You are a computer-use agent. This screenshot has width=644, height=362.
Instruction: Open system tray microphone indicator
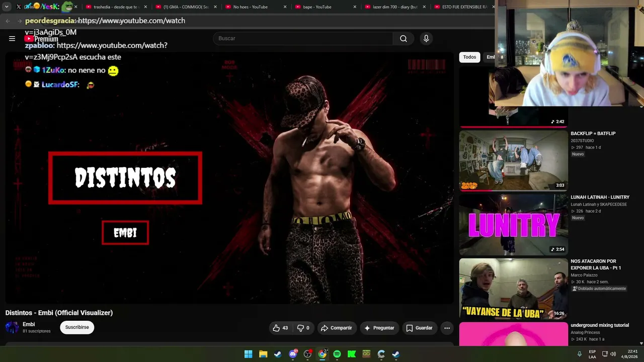click(x=580, y=354)
